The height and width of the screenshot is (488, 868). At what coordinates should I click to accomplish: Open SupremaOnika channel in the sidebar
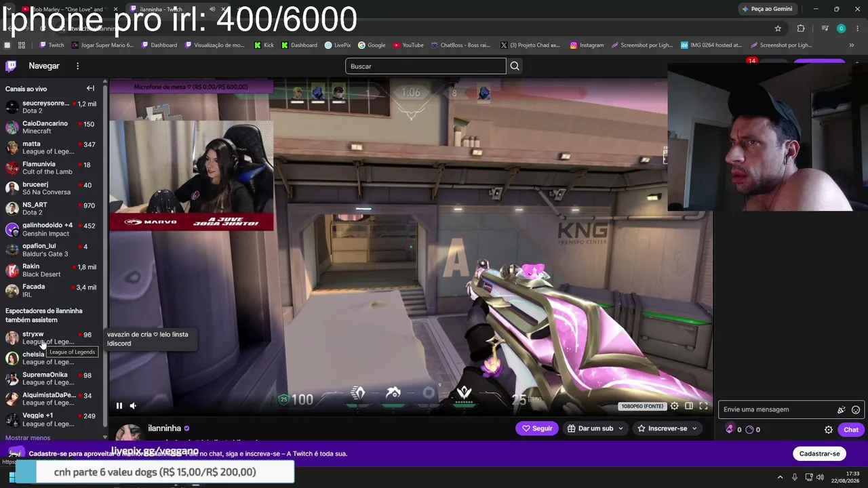[51, 378]
